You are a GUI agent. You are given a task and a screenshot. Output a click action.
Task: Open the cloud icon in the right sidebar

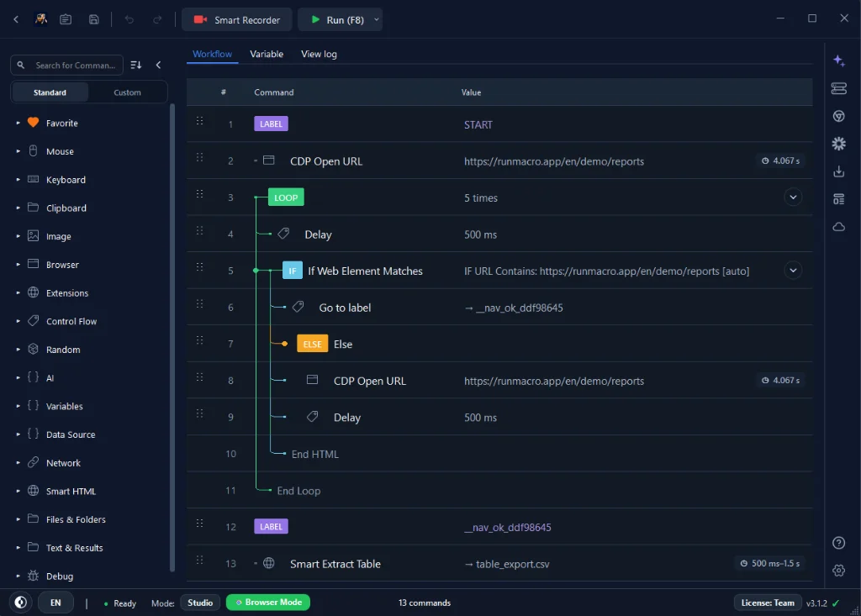coord(838,227)
